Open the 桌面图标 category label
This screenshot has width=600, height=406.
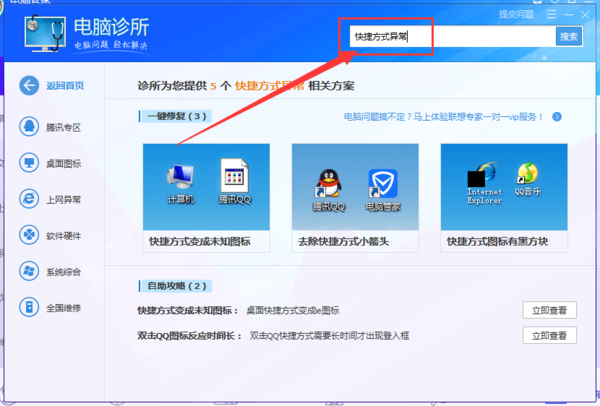tap(64, 164)
